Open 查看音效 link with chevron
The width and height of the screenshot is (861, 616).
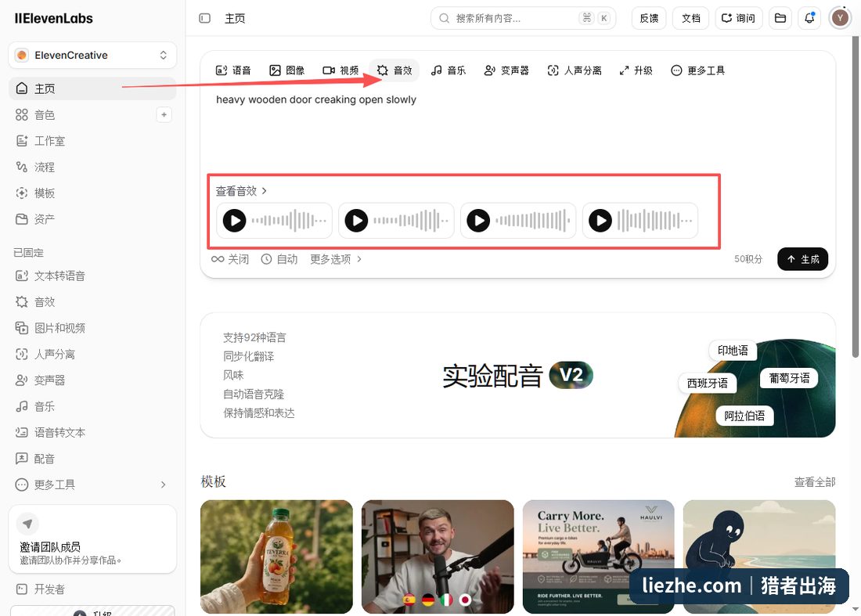(x=241, y=190)
